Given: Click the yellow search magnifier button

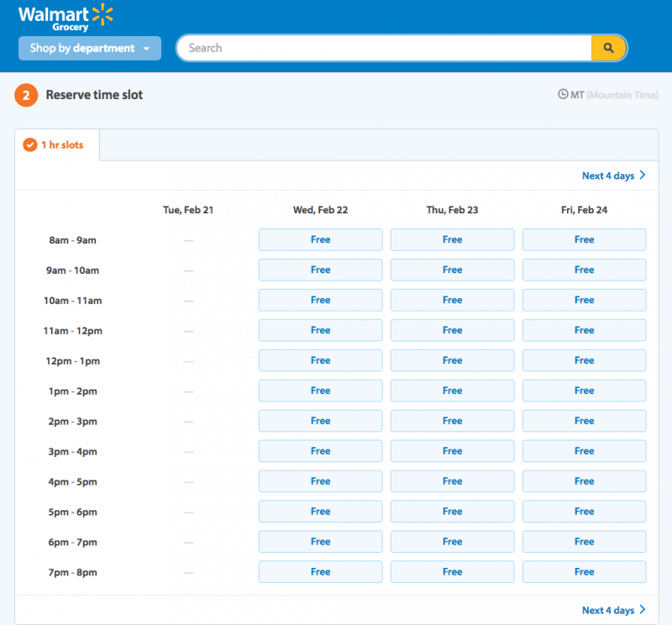Looking at the screenshot, I should point(608,48).
